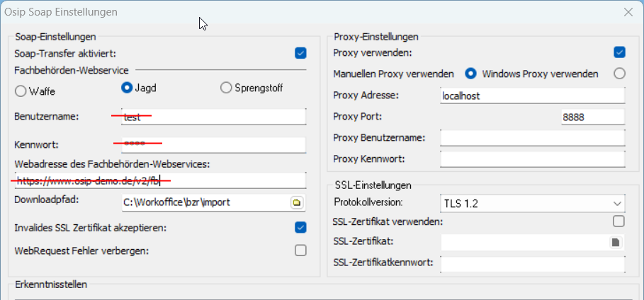Toggle the Soap-Transfer aktiviert checkbox
The image size is (644, 300).
pyautogui.click(x=300, y=53)
